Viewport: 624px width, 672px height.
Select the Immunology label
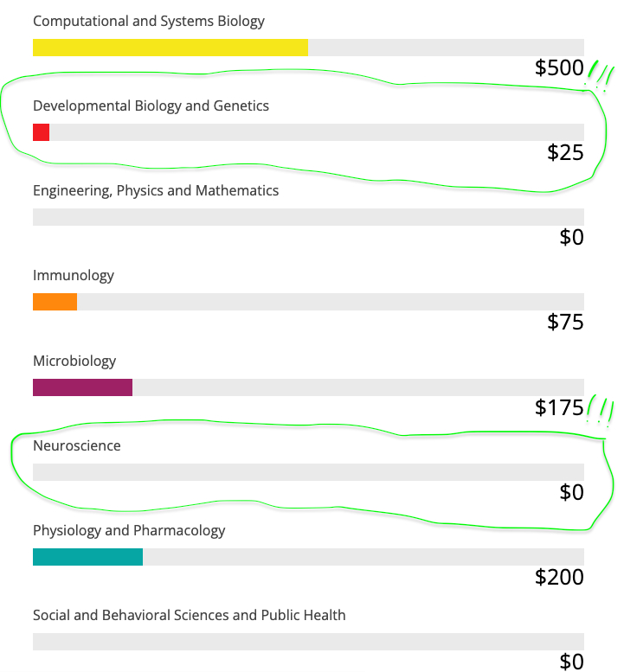pyautogui.click(x=74, y=275)
